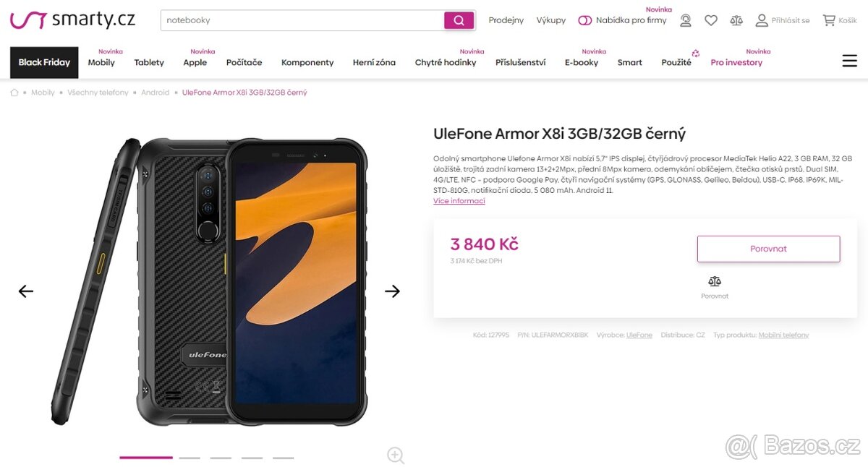Click the home breadcrumb icon
Image resolution: width=868 pixels, height=467 pixels.
14,92
